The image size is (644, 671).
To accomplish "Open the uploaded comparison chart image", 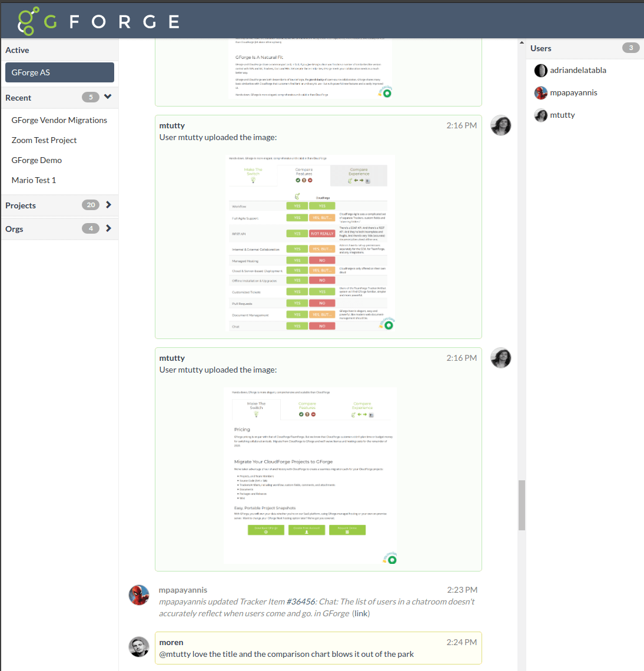I will point(311,243).
